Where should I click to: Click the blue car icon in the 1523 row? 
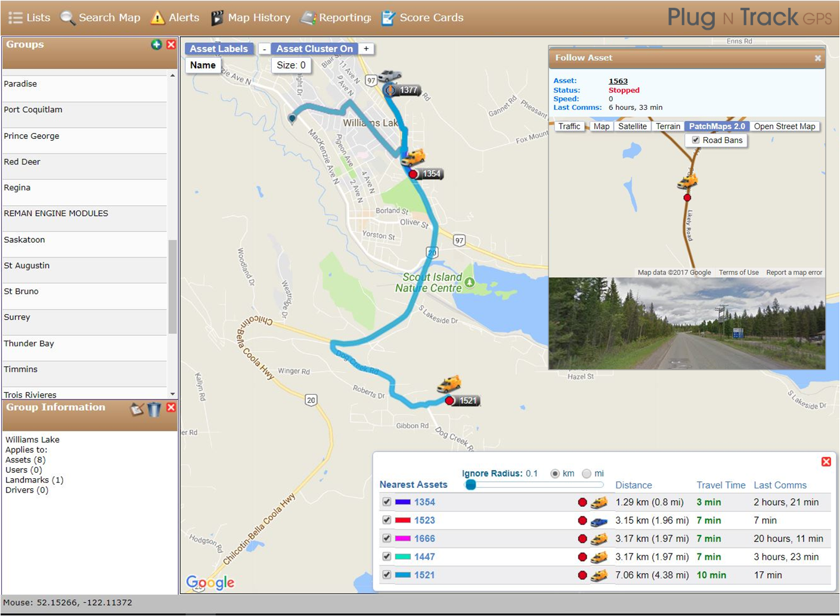(x=599, y=521)
